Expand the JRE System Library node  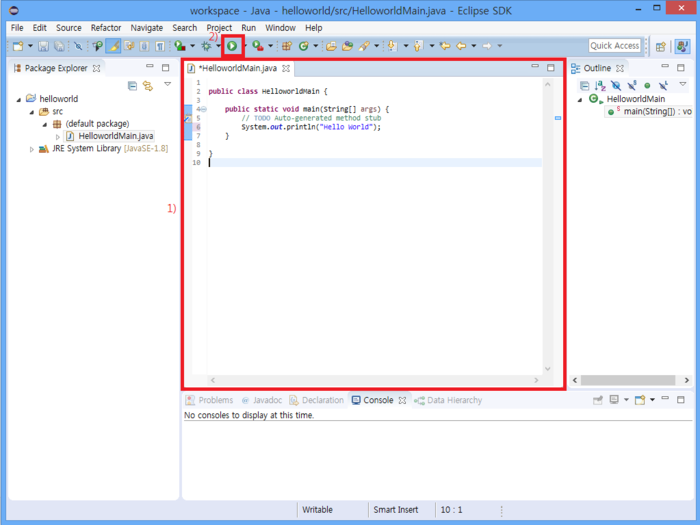pos(31,149)
